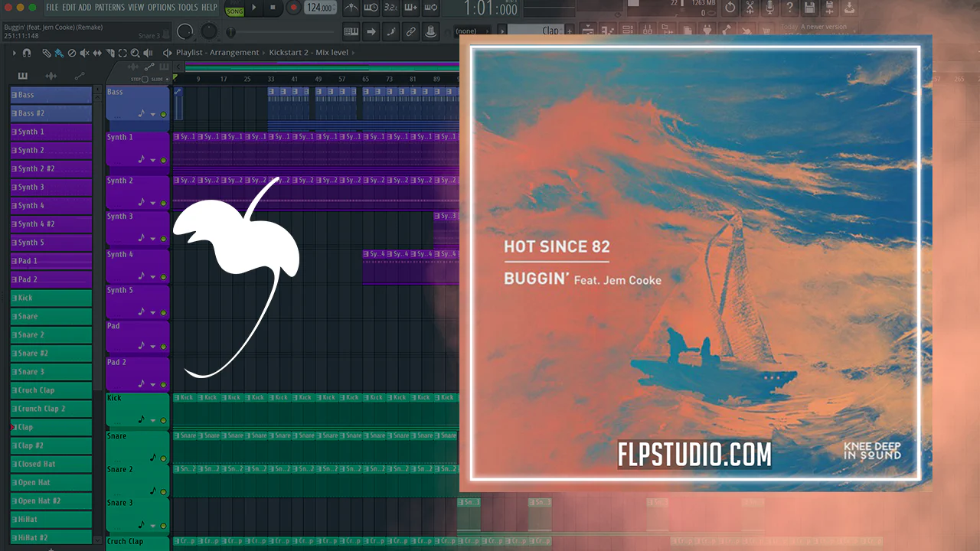Start playback with the play button
This screenshot has width=980, height=551.
(x=254, y=8)
